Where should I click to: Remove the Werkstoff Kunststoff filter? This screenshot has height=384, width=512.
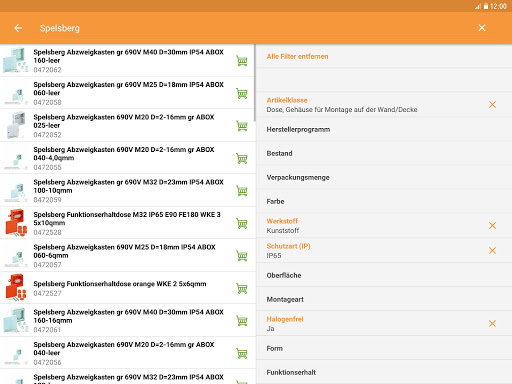click(x=492, y=226)
